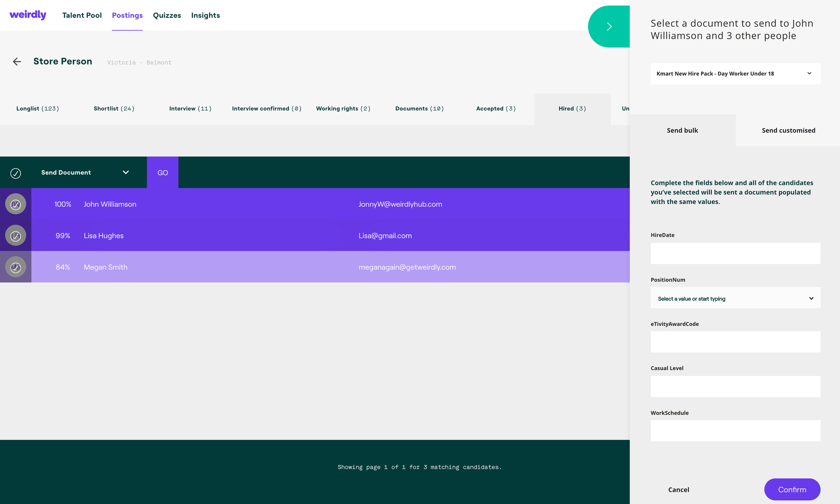Screen dimensions: 840x504
Task: Toggle the select-all candidates checkmark
Action: (16, 173)
